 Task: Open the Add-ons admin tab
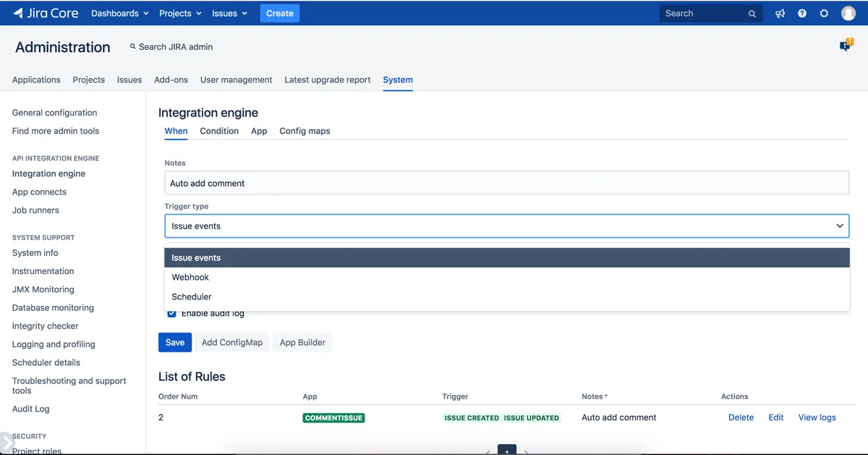click(171, 80)
